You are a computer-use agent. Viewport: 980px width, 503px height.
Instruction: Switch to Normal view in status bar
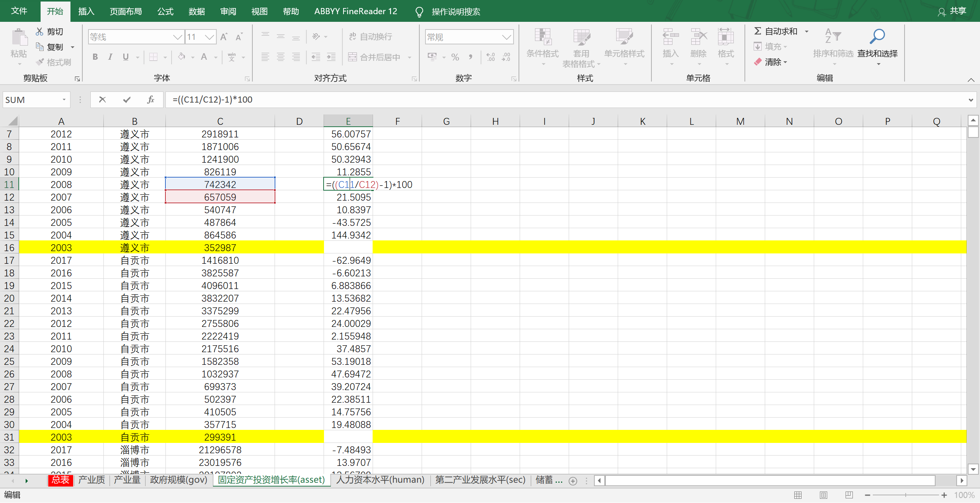[798, 495]
